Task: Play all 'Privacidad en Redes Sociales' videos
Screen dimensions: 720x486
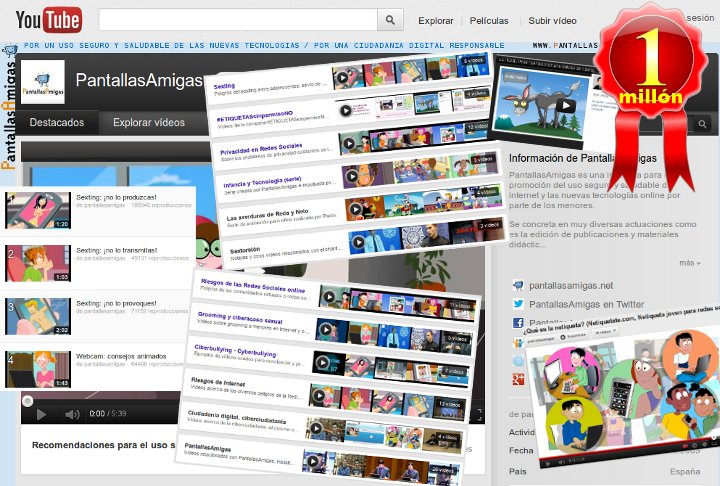Action: click(349, 143)
